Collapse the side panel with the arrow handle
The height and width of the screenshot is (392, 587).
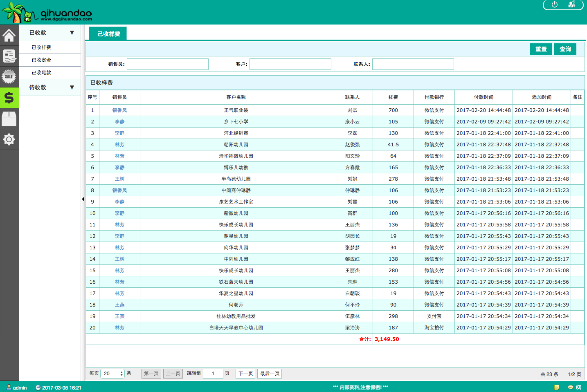coord(83,199)
